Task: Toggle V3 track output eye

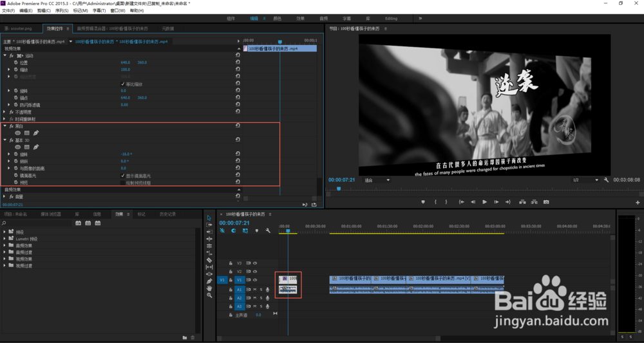Action: coord(255,263)
